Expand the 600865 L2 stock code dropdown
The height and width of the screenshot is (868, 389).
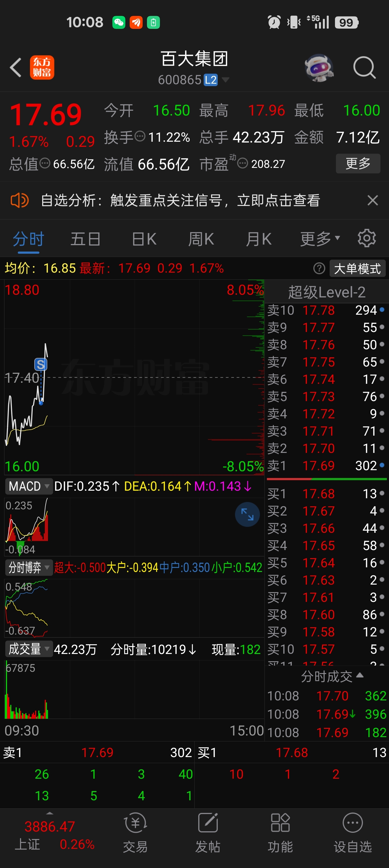click(225, 80)
